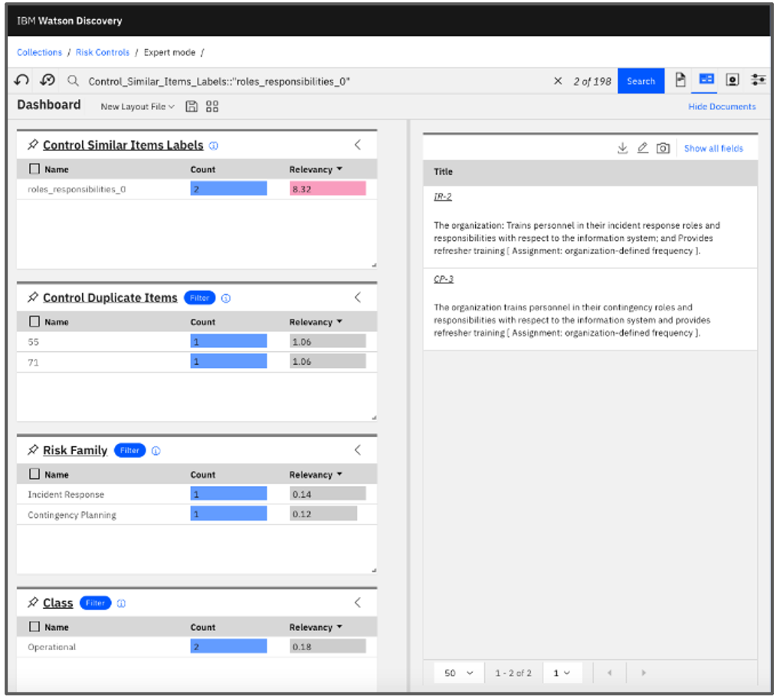Click the camera icon in documents panel
This screenshot has width=777, height=700.
[663, 148]
